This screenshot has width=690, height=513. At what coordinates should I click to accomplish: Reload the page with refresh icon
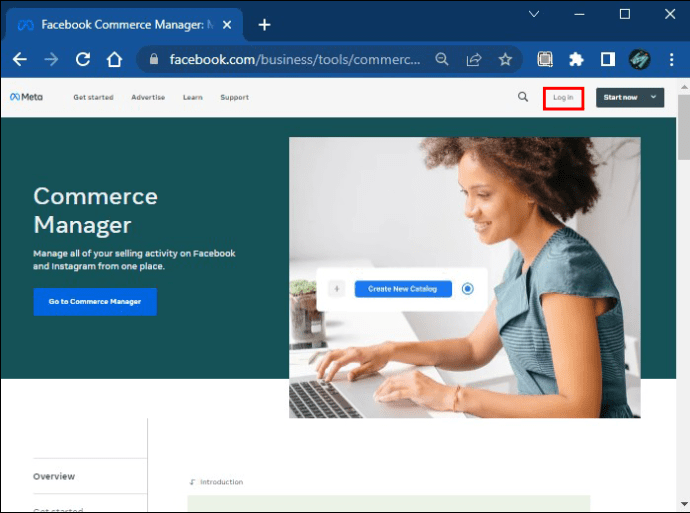[x=83, y=59]
